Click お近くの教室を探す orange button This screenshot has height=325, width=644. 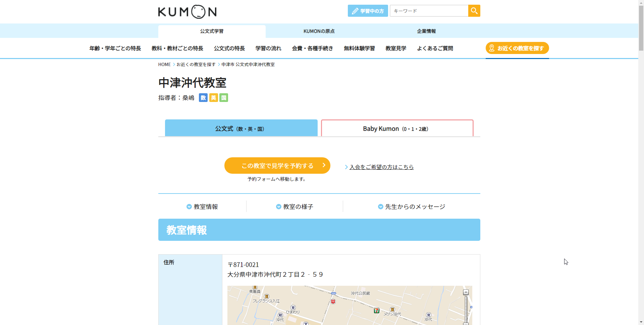tap(517, 48)
